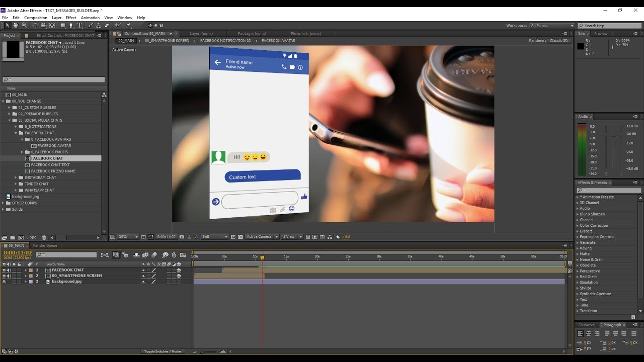
Task: Hide the background.jpg layer eye
Action: pyautogui.click(x=4, y=282)
